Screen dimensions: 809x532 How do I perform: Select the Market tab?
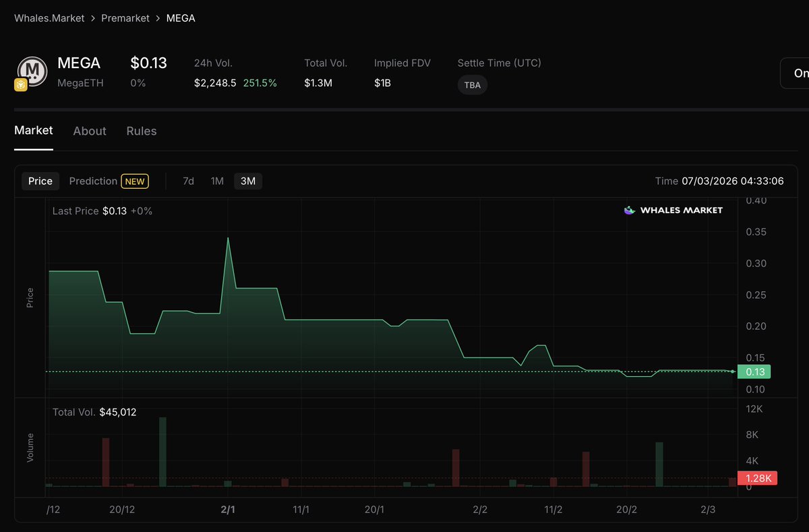click(x=34, y=130)
